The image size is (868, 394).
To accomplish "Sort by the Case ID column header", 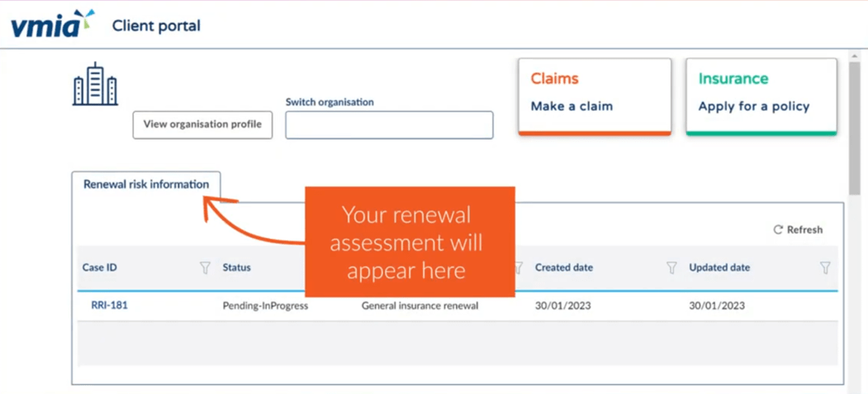I will click(x=100, y=268).
